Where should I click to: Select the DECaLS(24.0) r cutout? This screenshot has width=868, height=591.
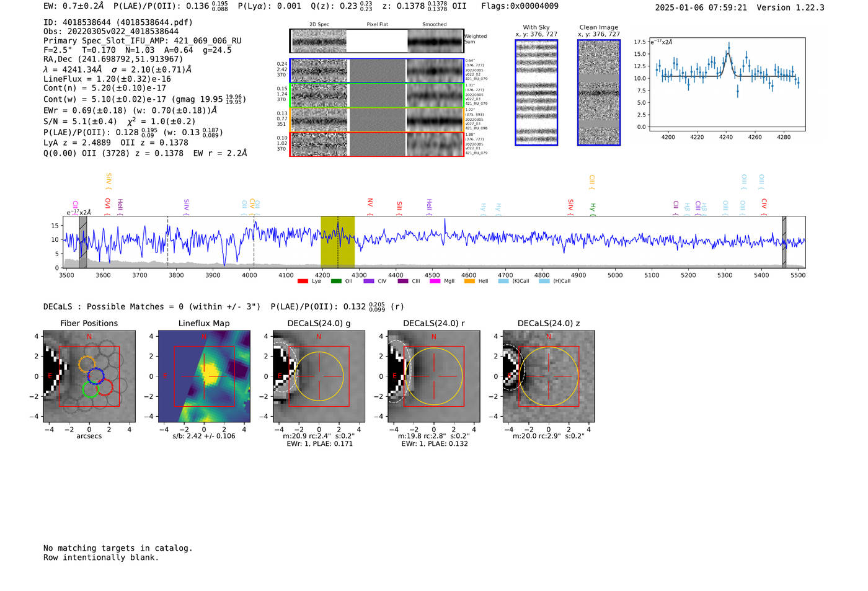click(x=433, y=376)
